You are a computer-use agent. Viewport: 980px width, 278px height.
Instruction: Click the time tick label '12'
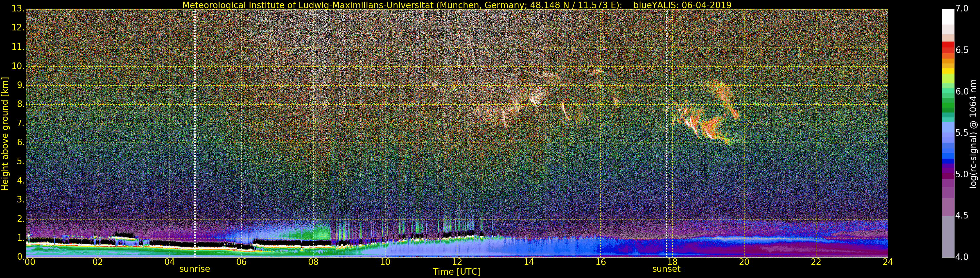pyautogui.click(x=457, y=262)
